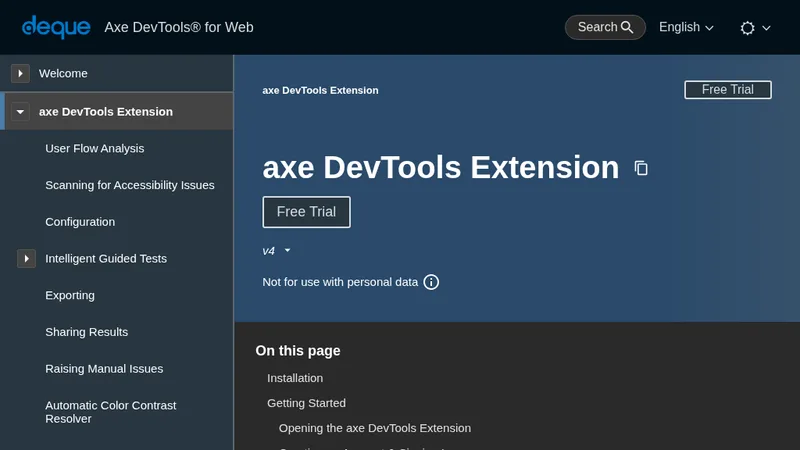Click the 'On this page' heading
Screen dimensions: 800x450
coord(298,351)
